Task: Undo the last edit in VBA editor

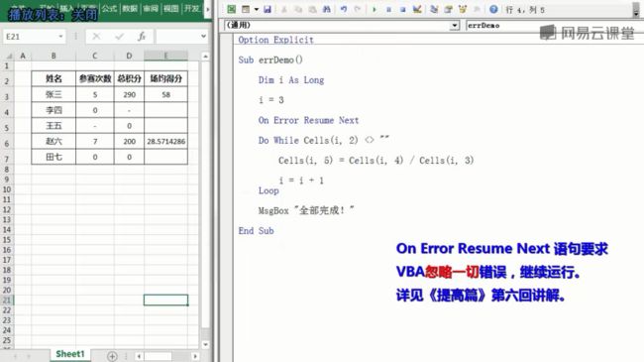Action: click(x=344, y=9)
